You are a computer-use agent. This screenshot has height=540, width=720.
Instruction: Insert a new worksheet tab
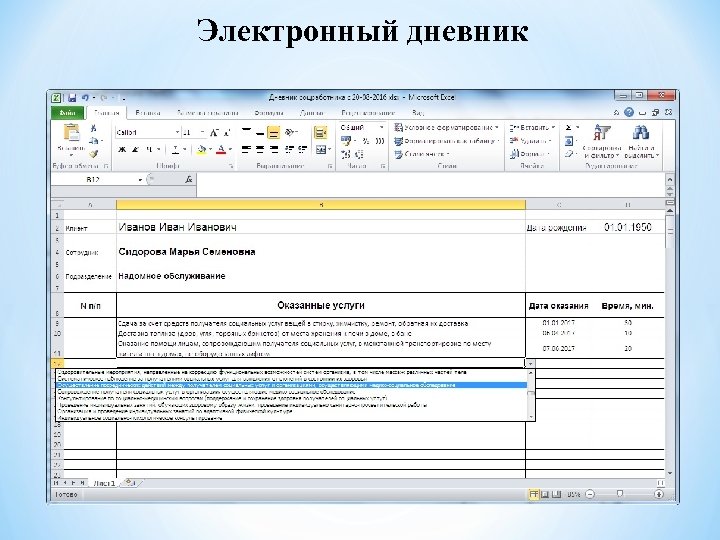click(x=130, y=483)
